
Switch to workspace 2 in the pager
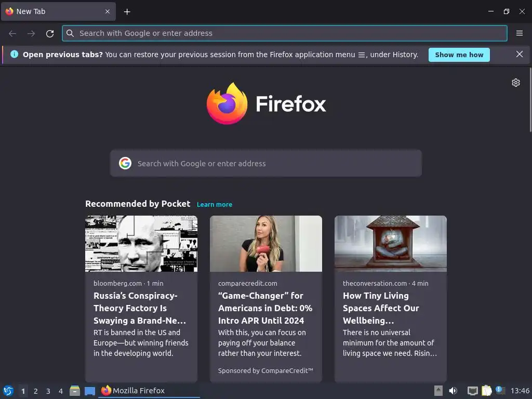click(x=36, y=391)
